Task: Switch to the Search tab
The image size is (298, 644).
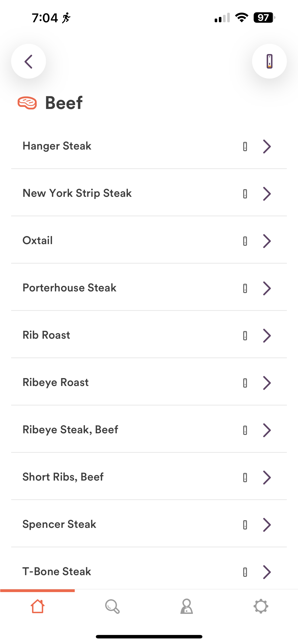Action: tap(112, 606)
